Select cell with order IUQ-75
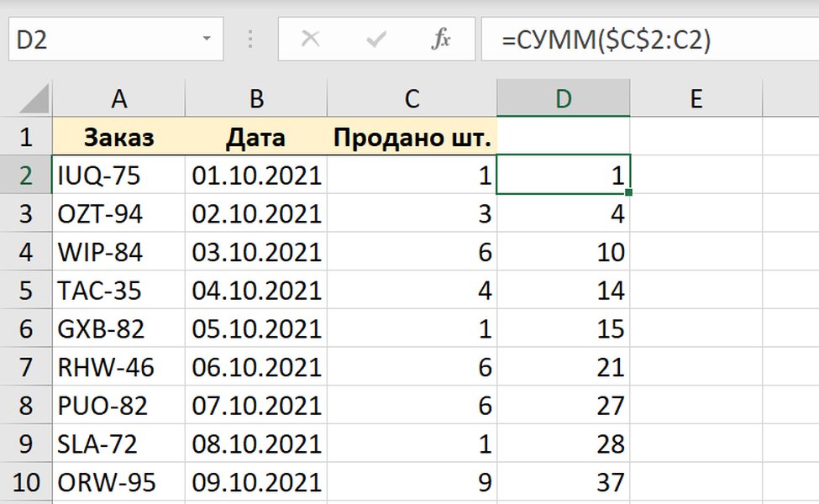Viewport: 819px width, 504px height. click(x=119, y=175)
